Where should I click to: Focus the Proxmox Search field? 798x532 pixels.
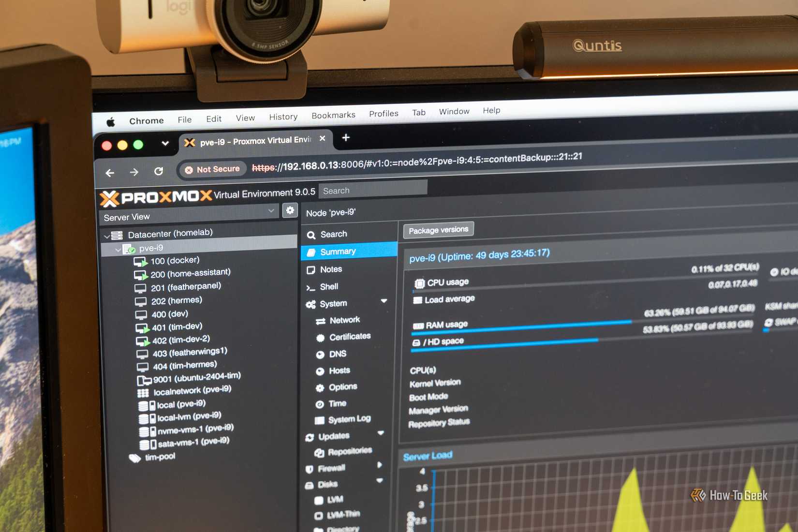click(373, 190)
